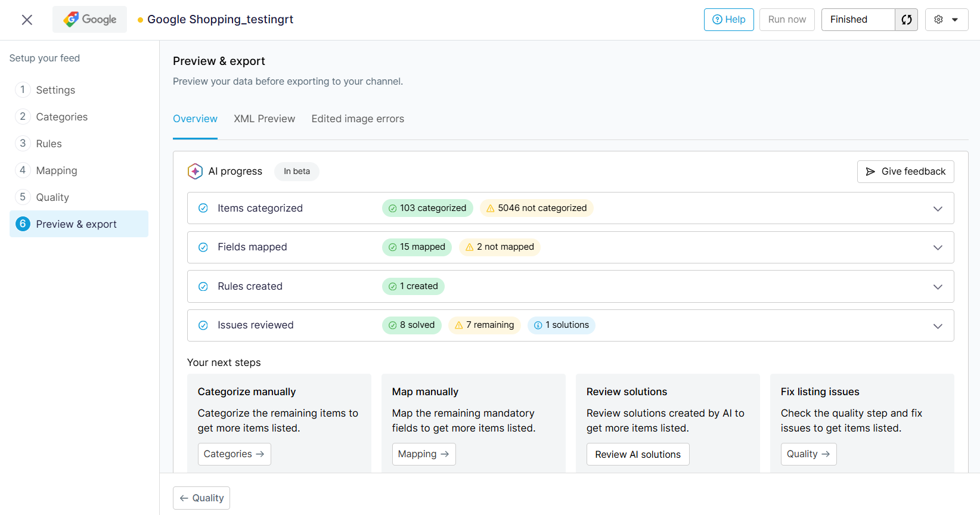The width and height of the screenshot is (980, 515).
Task: Click the 2 not mapped warning badge
Action: [500, 247]
